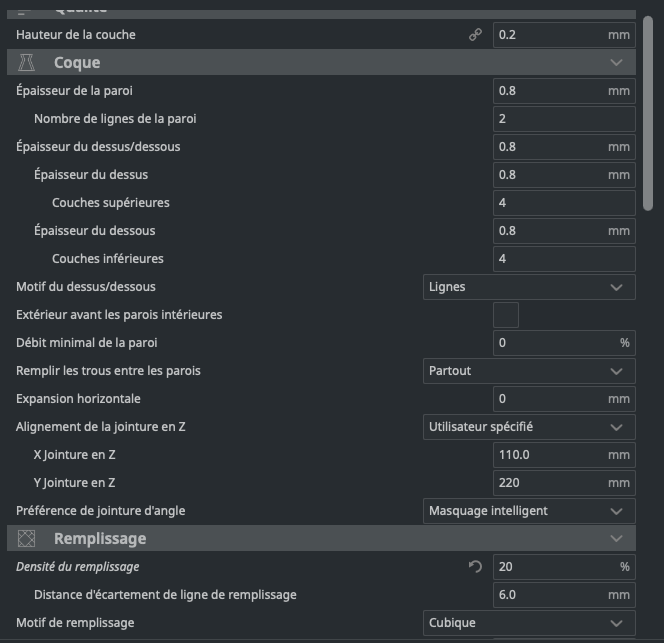Open Remplir les trous entre les parois dropdown
Screen dimensions: 664x643
(529, 371)
